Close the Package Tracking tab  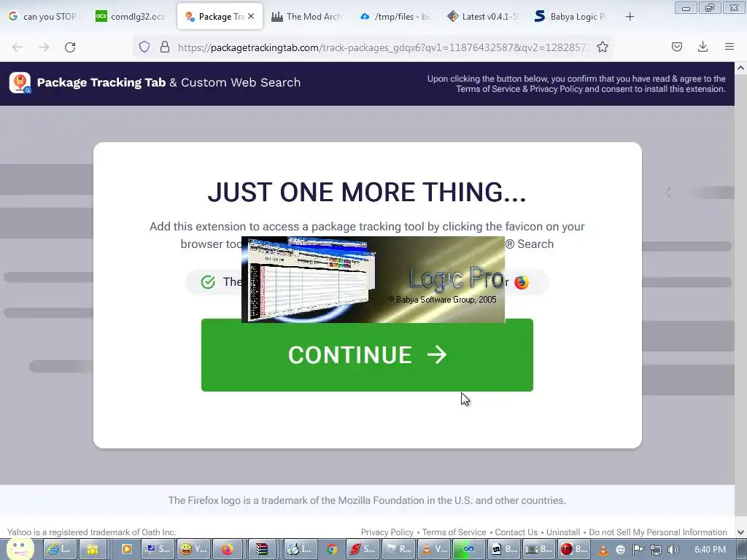pyautogui.click(x=251, y=16)
